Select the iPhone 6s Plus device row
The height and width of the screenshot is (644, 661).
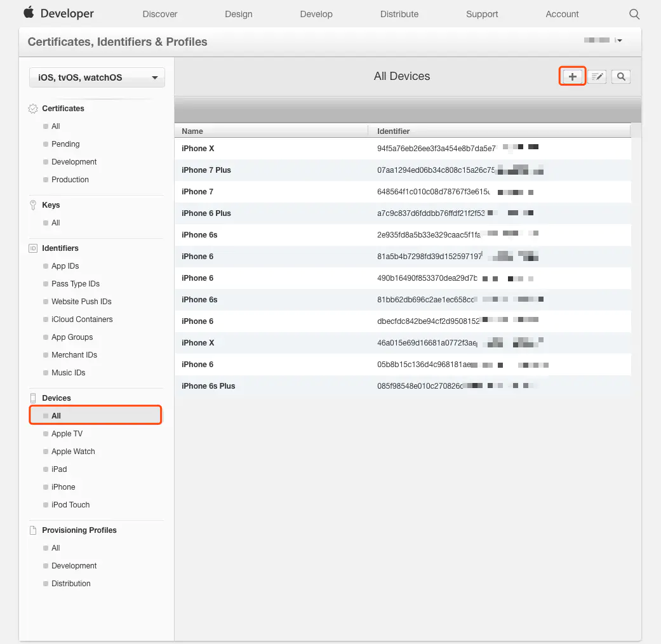403,386
